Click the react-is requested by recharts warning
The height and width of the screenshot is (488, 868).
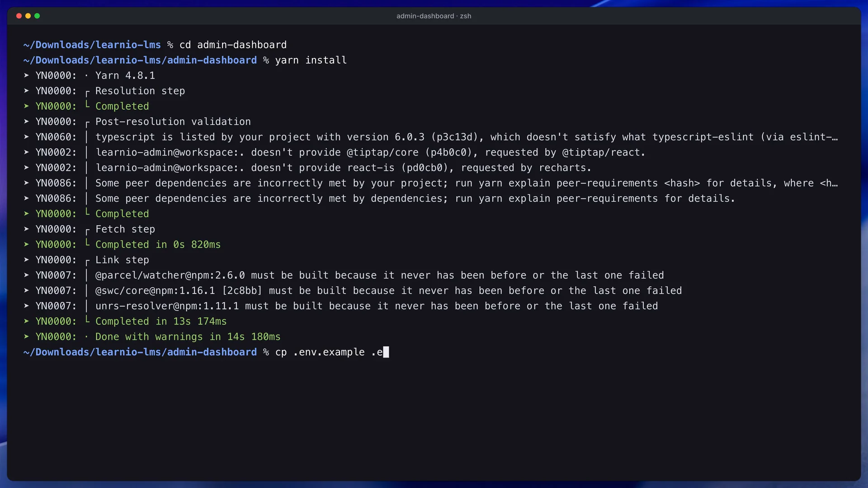point(307,168)
